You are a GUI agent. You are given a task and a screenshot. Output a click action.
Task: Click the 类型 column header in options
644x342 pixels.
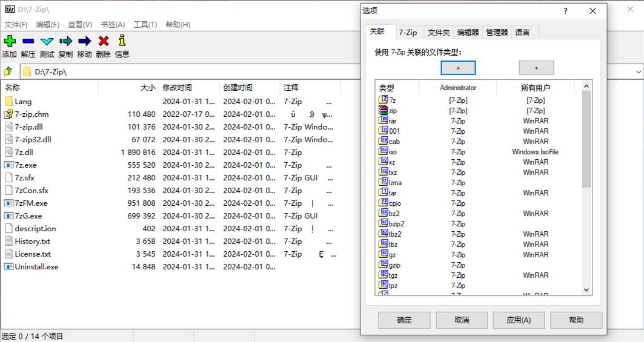tap(397, 88)
